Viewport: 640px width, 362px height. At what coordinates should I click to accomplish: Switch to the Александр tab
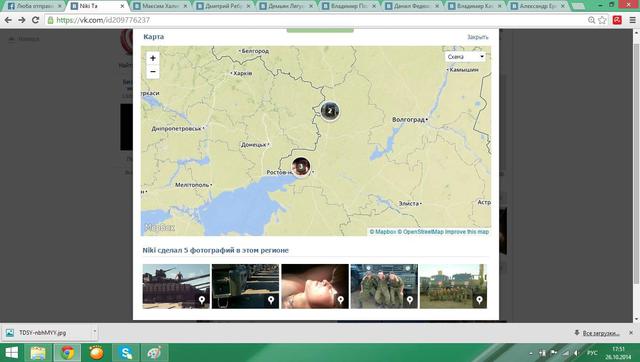point(537,6)
